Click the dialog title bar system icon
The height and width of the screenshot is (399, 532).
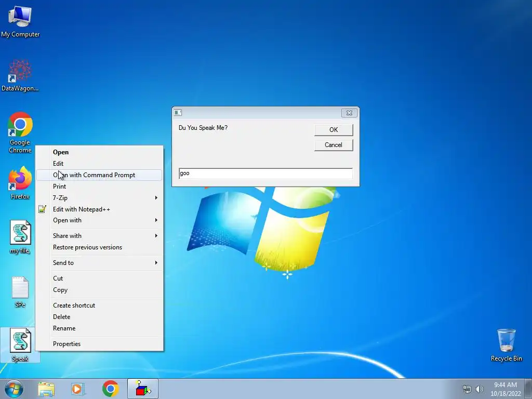click(x=178, y=113)
